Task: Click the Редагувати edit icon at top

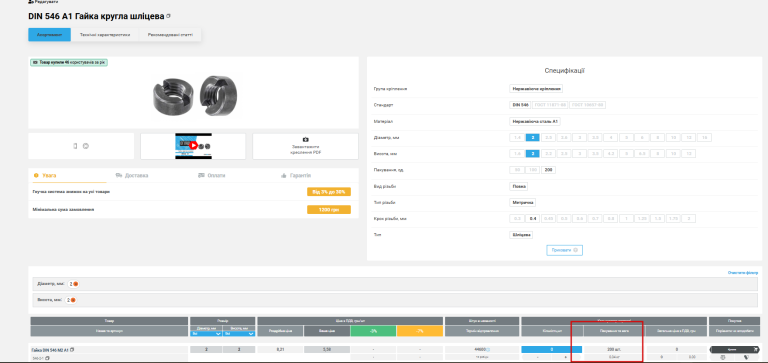Action: pos(31,2)
